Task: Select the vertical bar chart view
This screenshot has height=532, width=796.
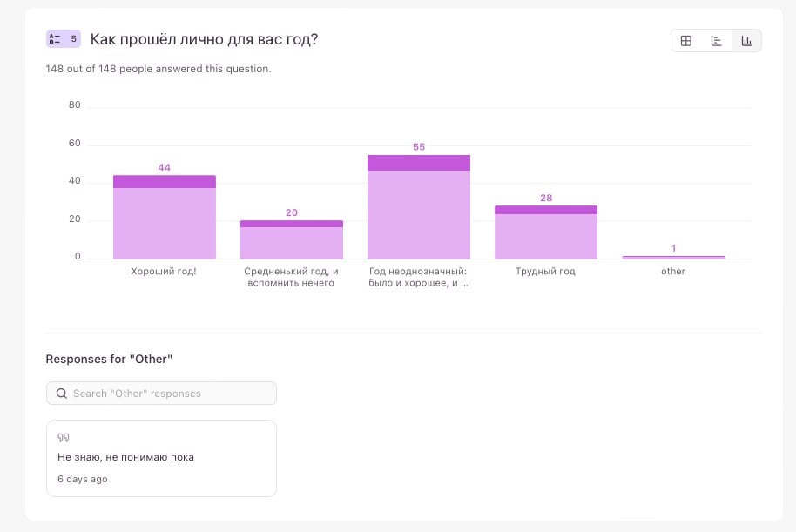Action: tap(746, 41)
